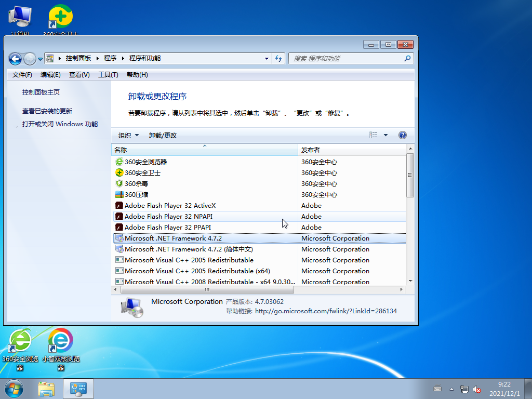Unmute the system volume in the tray
This screenshot has width=532, height=399.
click(477, 389)
